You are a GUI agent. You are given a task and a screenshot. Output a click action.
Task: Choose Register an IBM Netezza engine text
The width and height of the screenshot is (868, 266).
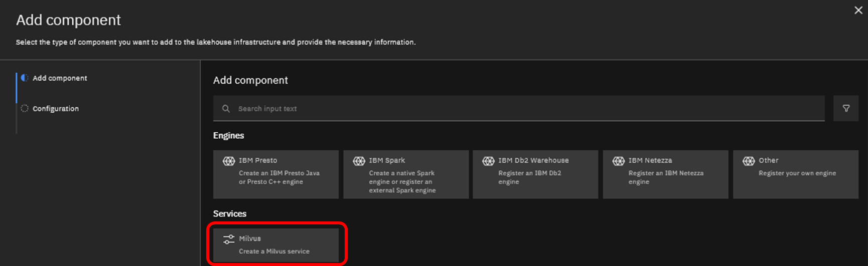(x=666, y=177)
